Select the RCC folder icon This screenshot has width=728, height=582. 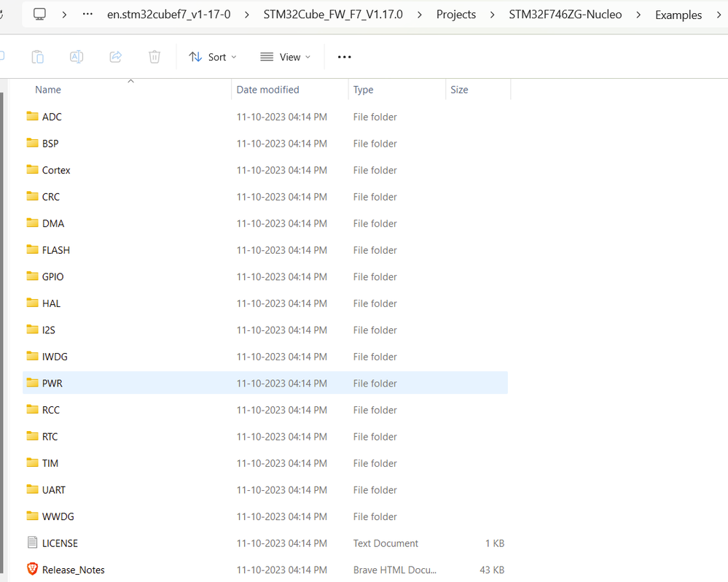click(33, 409)
